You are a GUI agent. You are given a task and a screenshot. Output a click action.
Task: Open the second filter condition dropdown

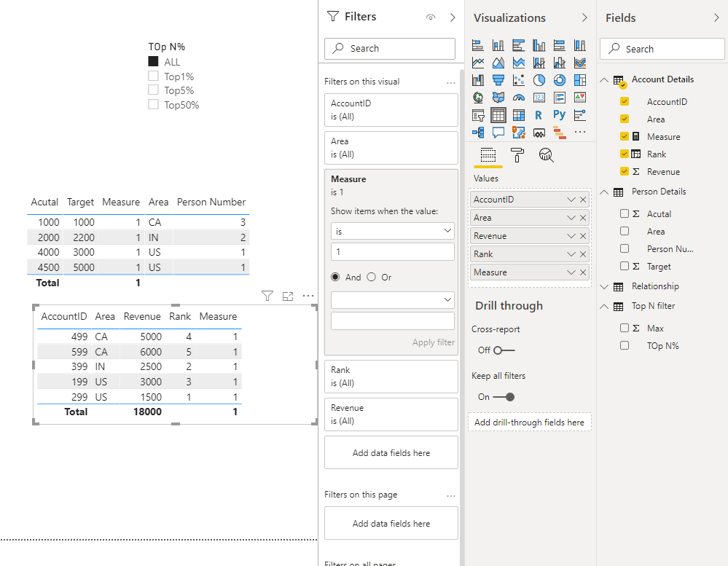pos(392,299)
